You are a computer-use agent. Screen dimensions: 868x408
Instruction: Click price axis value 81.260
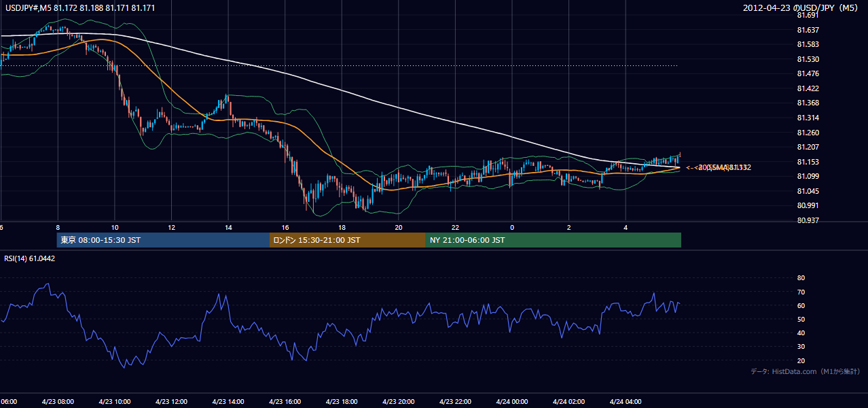click(808, 133)
